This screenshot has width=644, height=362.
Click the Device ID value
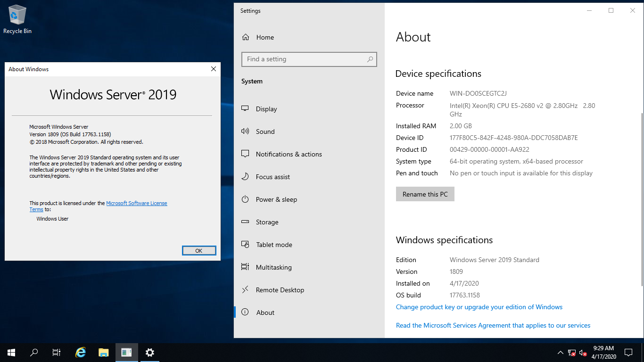(513, 138)
